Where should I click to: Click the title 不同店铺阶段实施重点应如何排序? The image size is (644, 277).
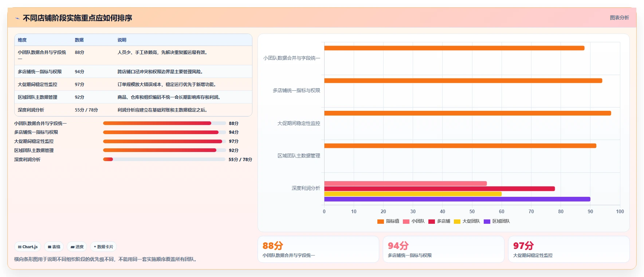[x=78, y=18]
